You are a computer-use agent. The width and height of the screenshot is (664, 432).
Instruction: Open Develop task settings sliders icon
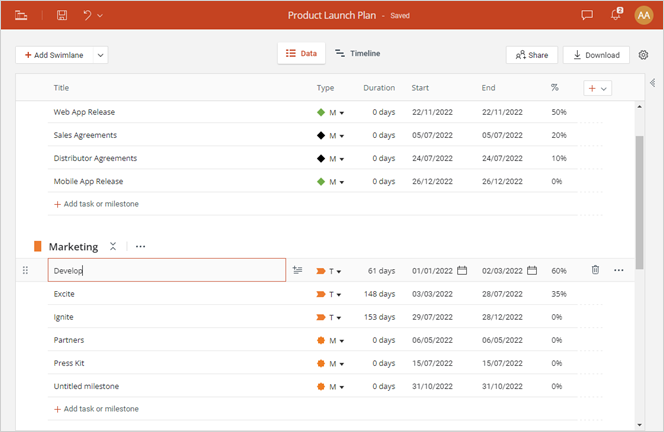[x=298, y=270]
